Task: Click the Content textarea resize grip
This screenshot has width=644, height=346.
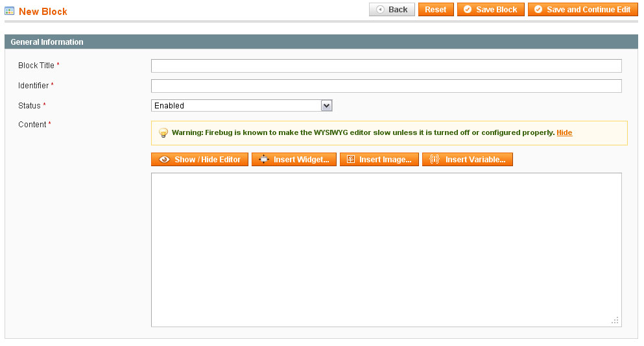Action: click(615, 321)
